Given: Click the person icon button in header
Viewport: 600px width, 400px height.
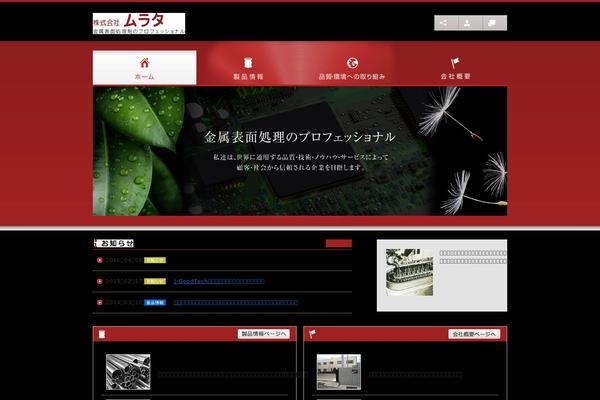Looking at the screenshot, I should pos(470,23).
